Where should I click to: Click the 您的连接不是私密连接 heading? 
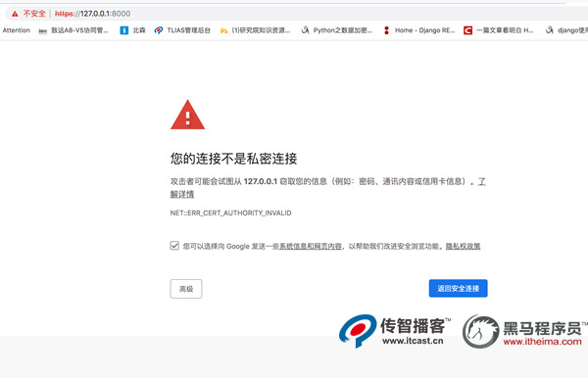233,159
